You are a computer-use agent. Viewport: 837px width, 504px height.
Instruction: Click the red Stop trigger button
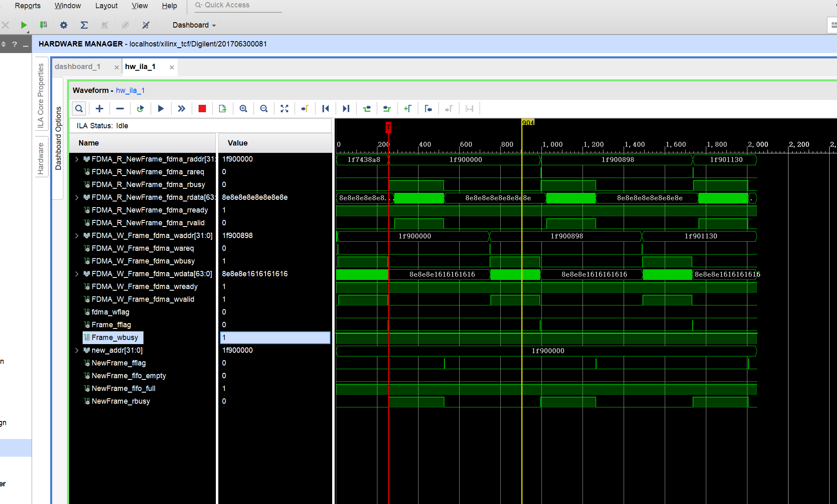pos(202,109)
